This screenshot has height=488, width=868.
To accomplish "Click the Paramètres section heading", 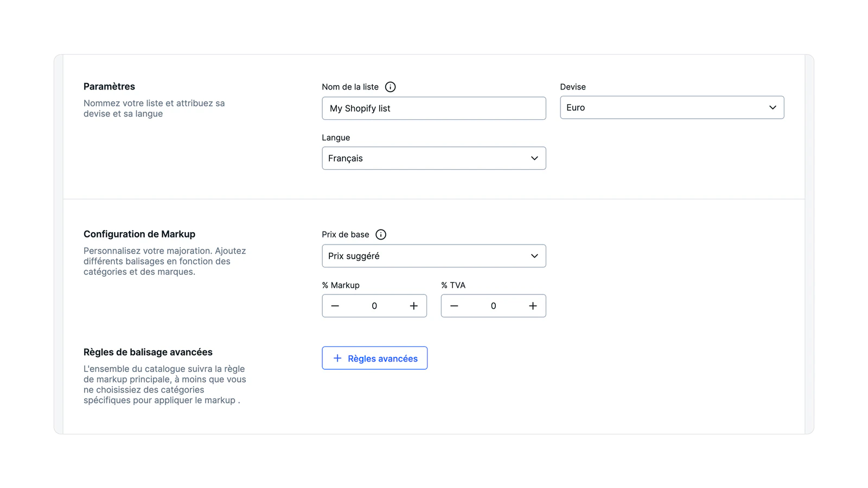I will (x=109, y=87).
